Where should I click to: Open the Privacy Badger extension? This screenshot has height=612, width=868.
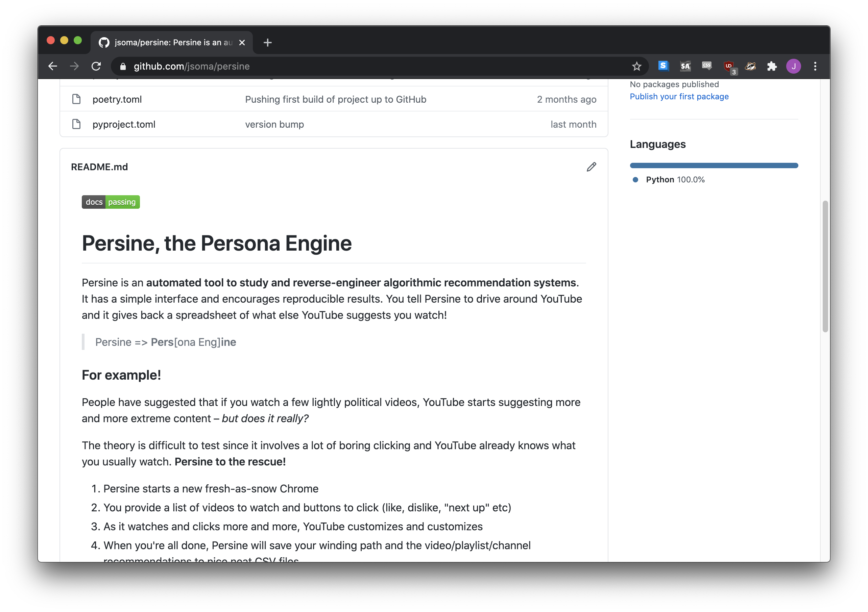751,66
